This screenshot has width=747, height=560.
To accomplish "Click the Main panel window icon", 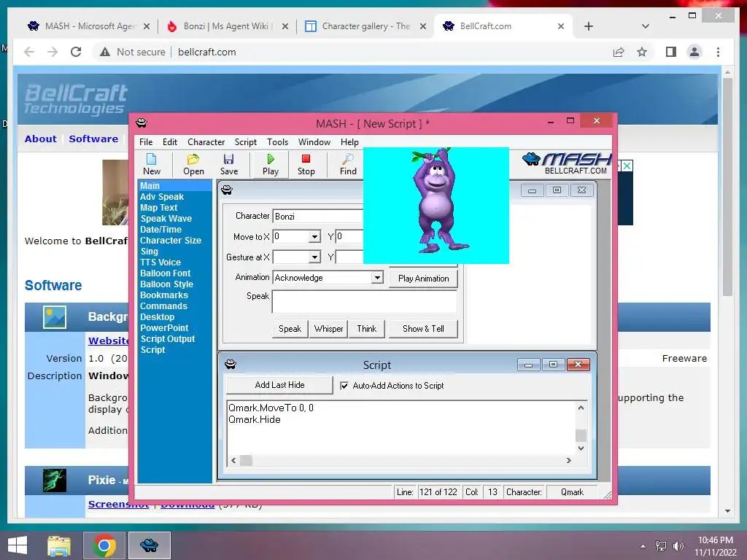I will click(x=227, y=190).
